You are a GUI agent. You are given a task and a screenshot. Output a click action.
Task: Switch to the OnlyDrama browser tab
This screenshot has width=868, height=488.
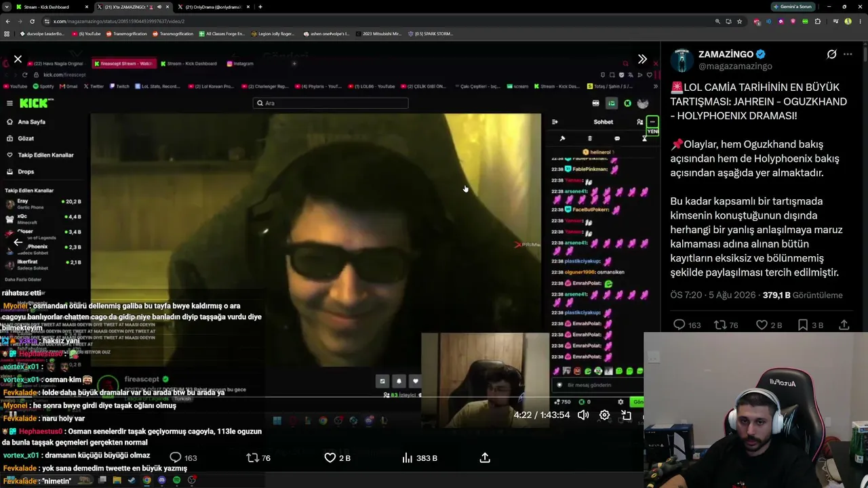214,7
